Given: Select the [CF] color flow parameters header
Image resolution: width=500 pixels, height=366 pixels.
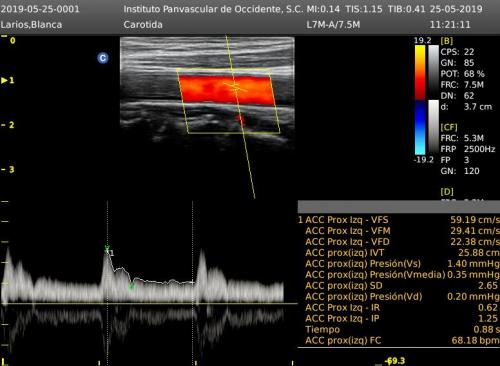Looking at the screenshot, I should pyautogui.click(x=449, y=127).
